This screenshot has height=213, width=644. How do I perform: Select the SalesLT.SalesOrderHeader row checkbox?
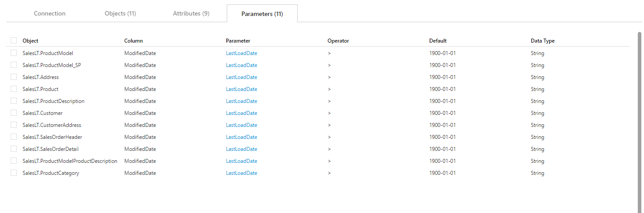point(14,137)
